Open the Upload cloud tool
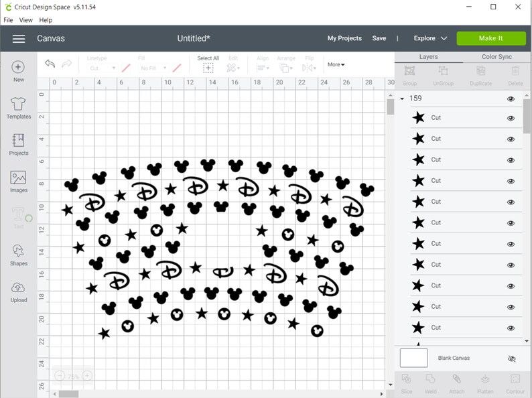 pos(18,291)
